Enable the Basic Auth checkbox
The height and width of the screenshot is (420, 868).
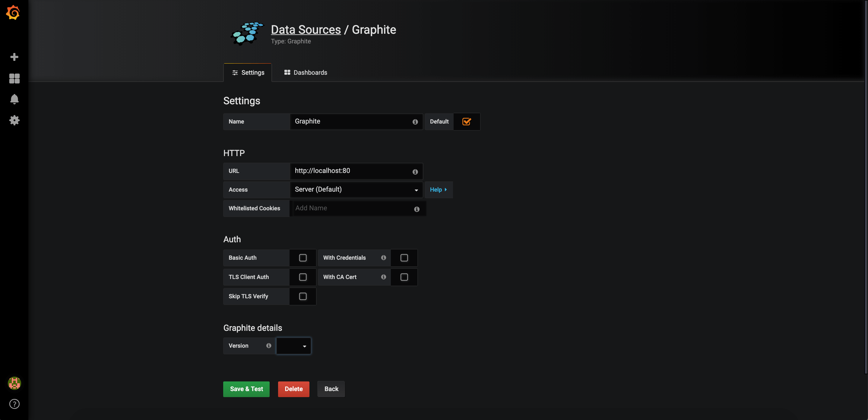click(303, 258)
